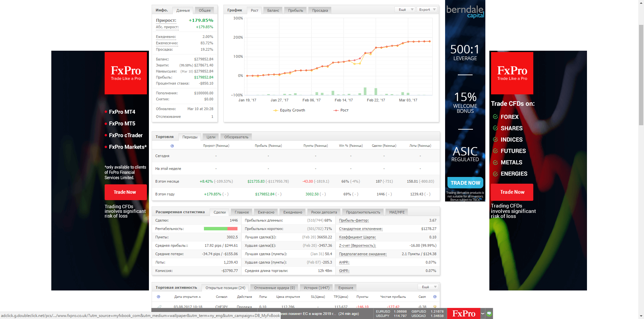Click the GHPR link

[344, 271]
